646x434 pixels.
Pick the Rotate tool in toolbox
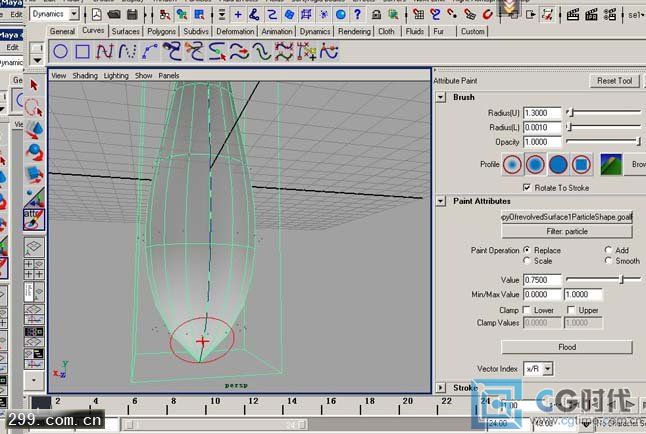coord(34,152)
